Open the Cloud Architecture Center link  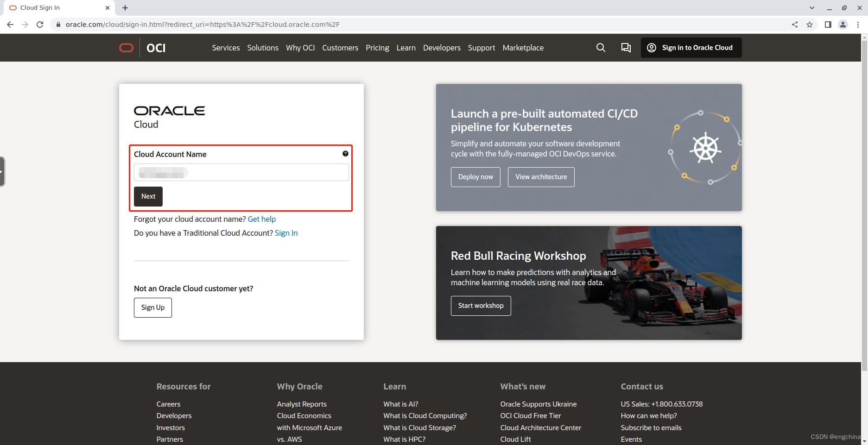click(541, 428)
